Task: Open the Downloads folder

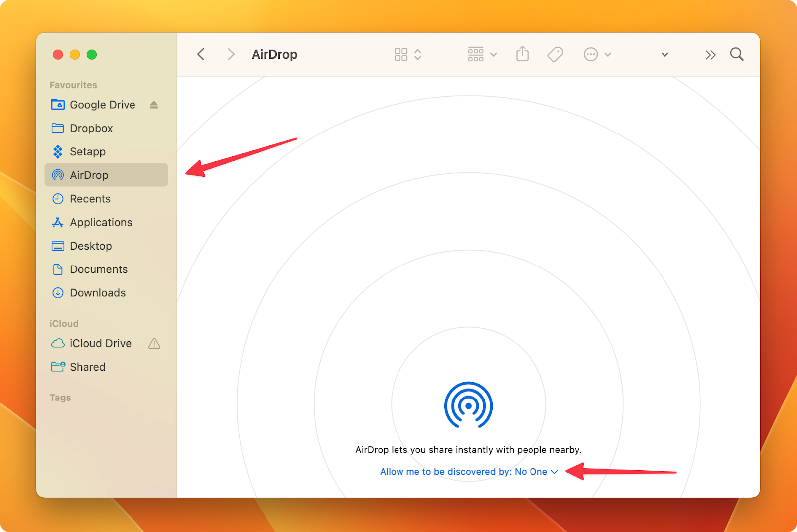Action: tap(98, 293)
